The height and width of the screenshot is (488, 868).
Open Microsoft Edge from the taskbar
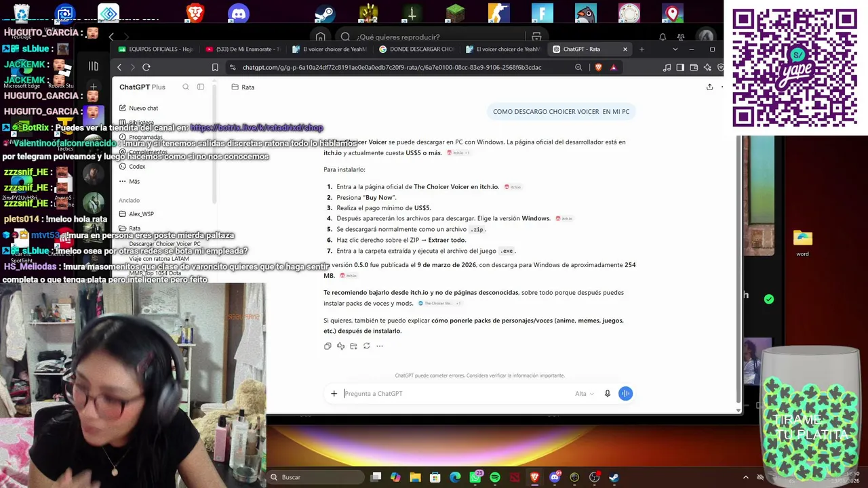coord(455,477)
